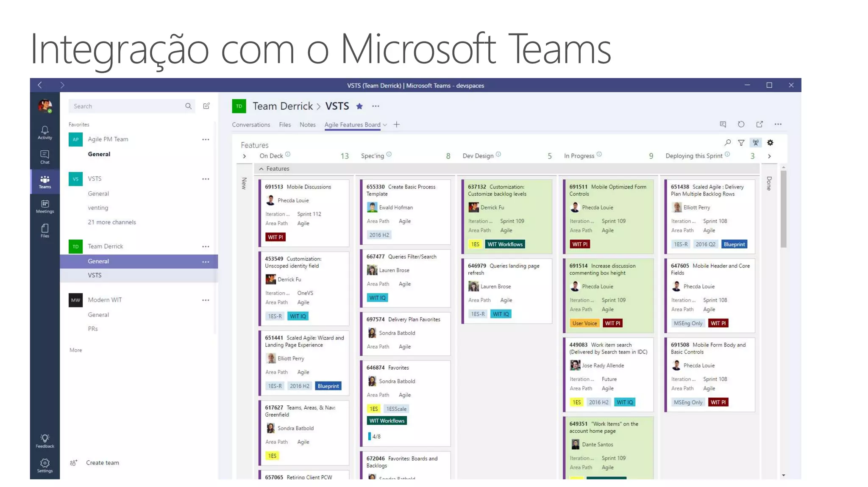The image size is (868, 487).
Task: Switch to Files tab
Action: 285,125
